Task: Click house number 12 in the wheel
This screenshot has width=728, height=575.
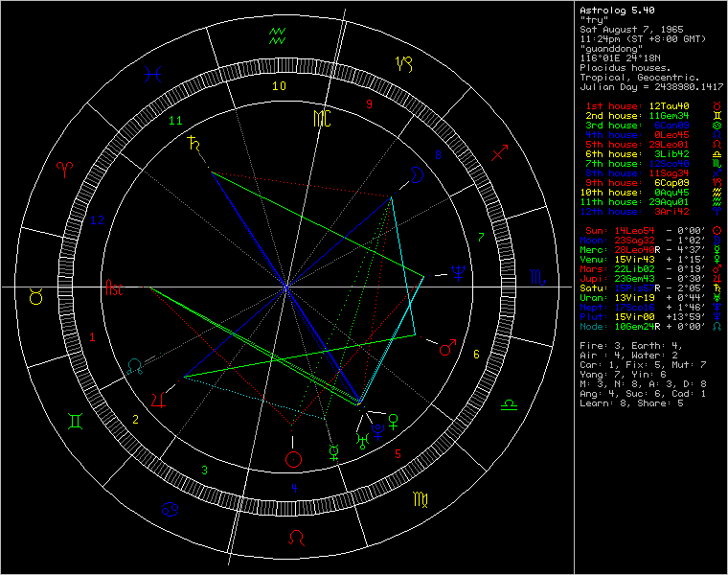Action: pyautogui.click(x=97, y=220)
